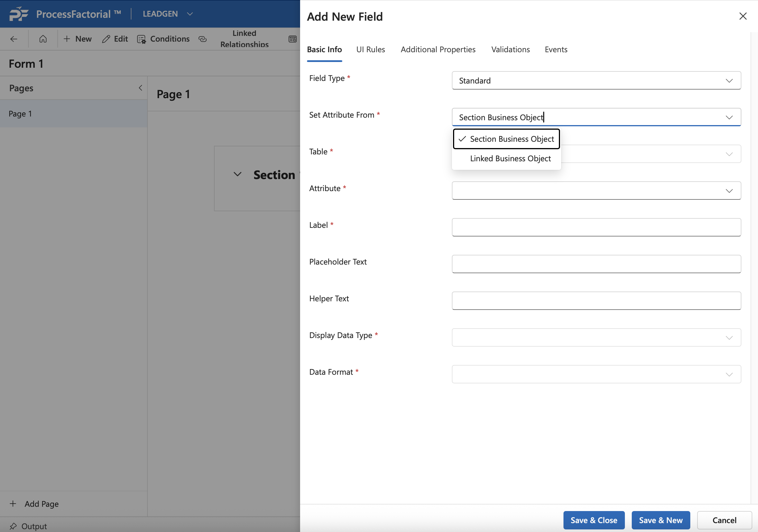Screen dimensions: 758x532
Task: Close the Add New Field panel
Action: (x=743, y=16)
